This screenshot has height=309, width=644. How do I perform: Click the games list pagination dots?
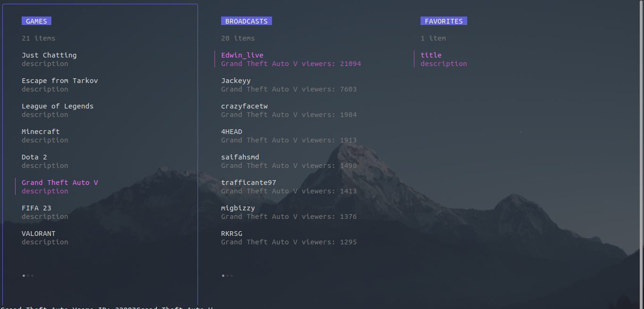coord(28,276)
